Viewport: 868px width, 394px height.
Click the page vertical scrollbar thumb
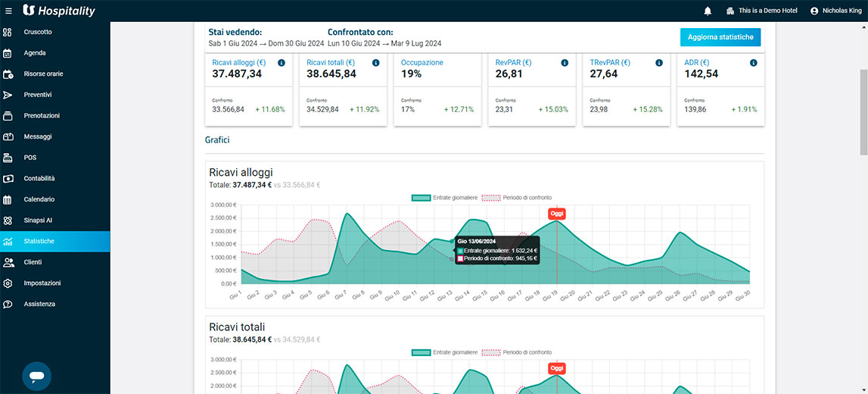coord(863,112)
